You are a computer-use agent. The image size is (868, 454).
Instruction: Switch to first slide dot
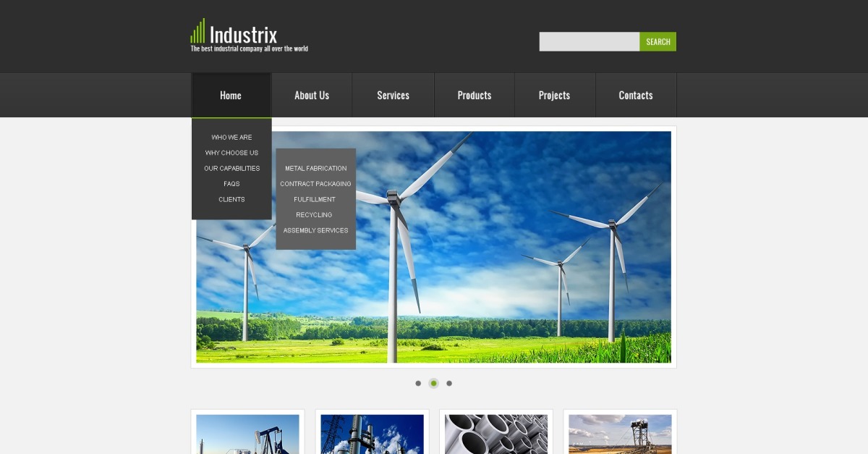418,383
